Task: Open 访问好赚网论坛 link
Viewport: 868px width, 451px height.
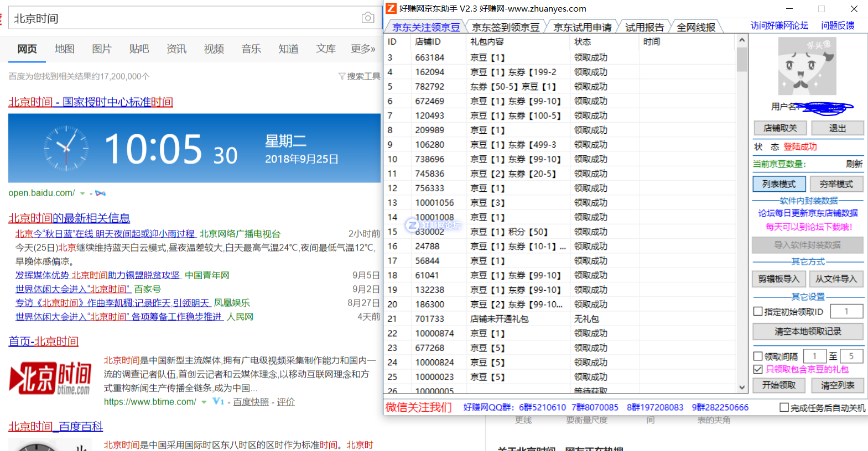Action: [779, 25]
